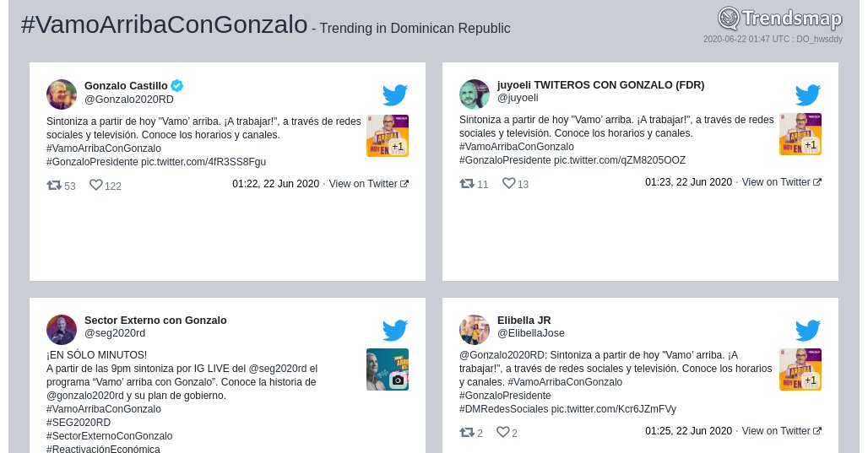Screen dimensions: 868x453
Task: Click 'Trending in Dominican Republic' subtitle
Action: 415,28
